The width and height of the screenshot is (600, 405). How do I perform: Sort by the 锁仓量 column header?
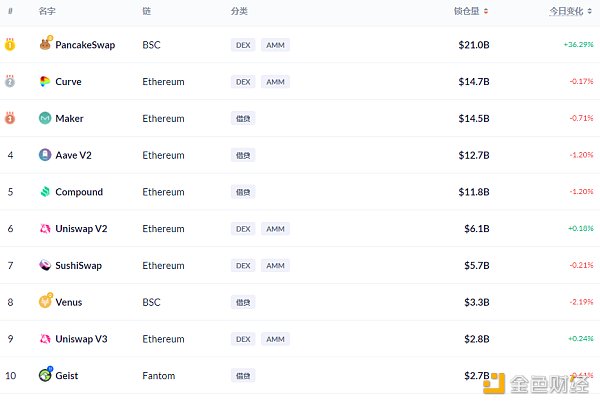pyautogui.click(x=470, y=11)
